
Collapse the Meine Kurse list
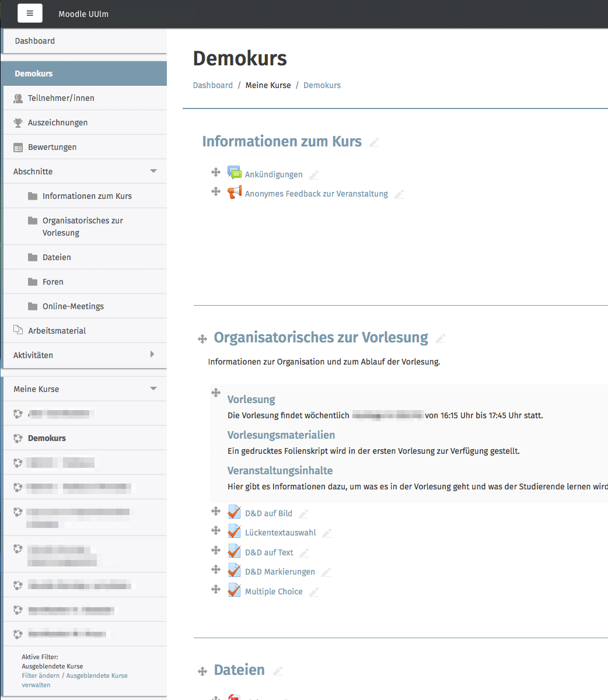pos(153,389)
